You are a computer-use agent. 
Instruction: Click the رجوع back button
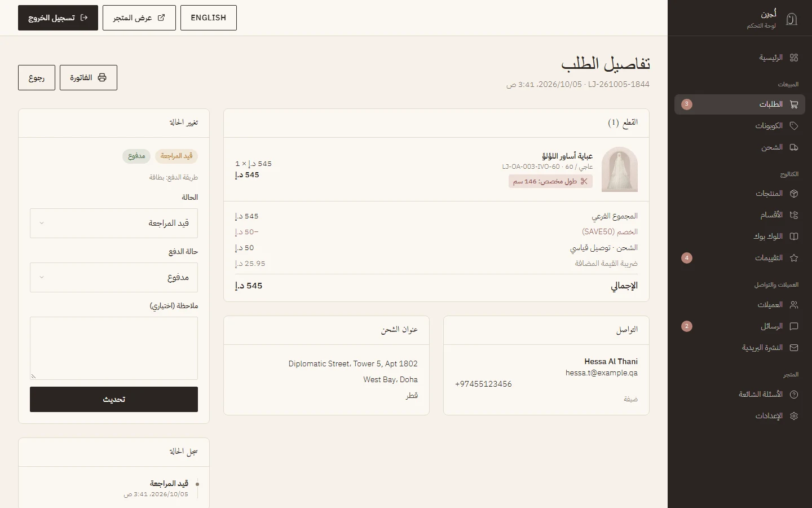click(x=37, y=77)
